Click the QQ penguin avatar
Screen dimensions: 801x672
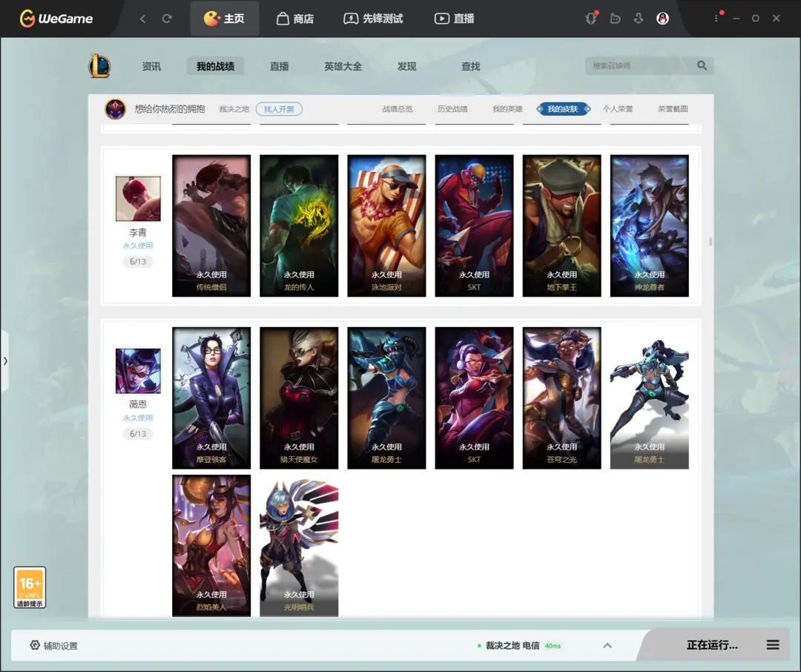pos(662,19)
